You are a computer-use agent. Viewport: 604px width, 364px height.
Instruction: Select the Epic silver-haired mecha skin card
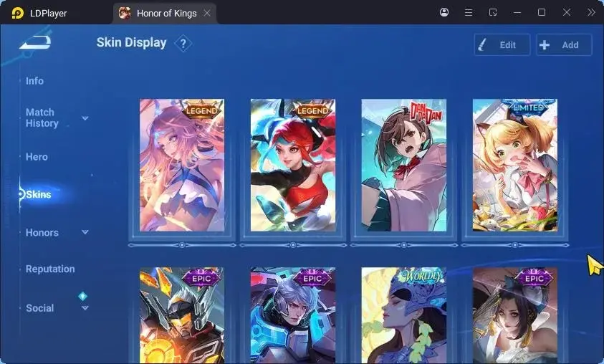pos(293,315)
